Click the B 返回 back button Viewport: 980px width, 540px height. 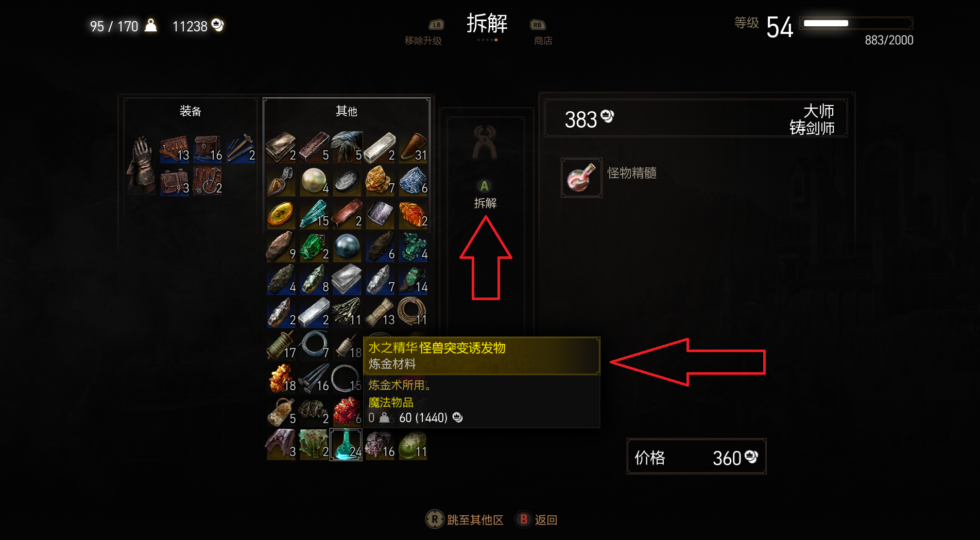pos(537,519)
